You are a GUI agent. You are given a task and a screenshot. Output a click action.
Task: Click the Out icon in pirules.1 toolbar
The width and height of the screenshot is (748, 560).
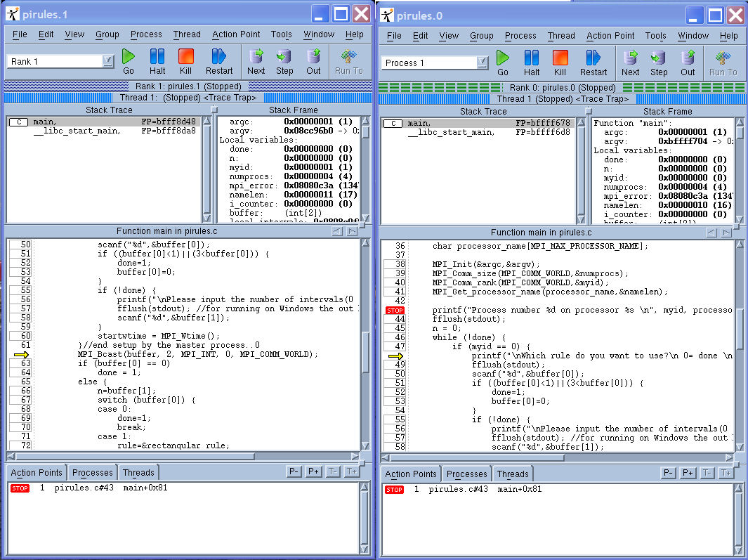[313, 60]
